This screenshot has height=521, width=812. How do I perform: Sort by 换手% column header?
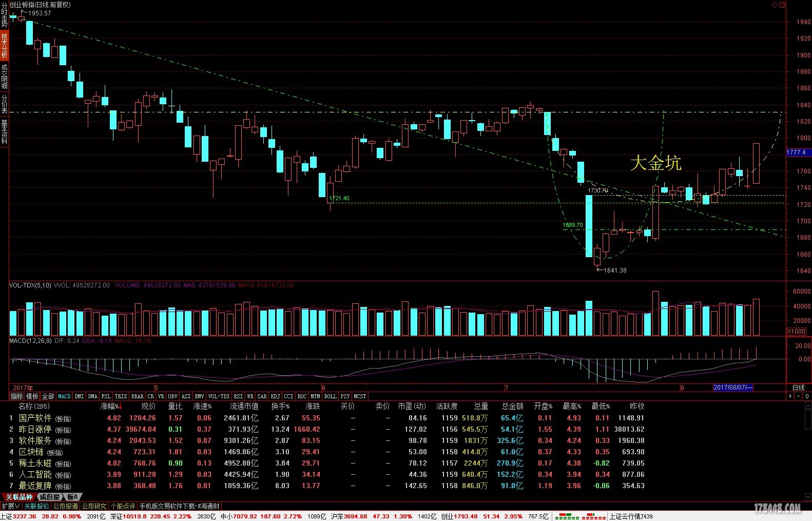280,406
